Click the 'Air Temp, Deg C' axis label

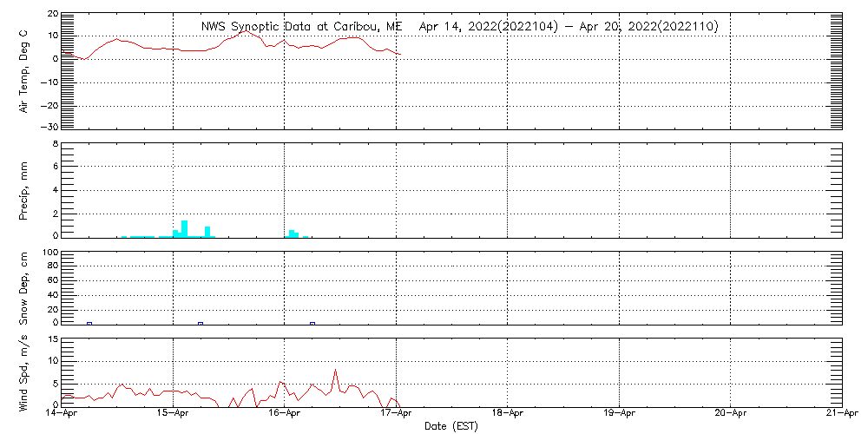pyautogui.click(x=23, y=69)
